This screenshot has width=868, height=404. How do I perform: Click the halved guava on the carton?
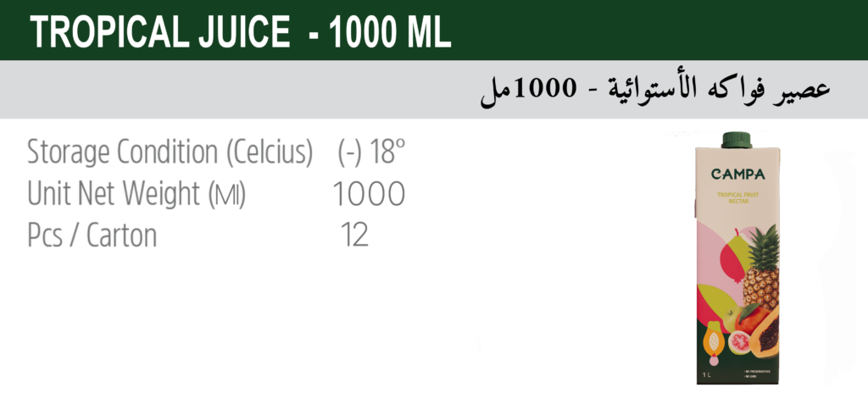coord(739,342)
